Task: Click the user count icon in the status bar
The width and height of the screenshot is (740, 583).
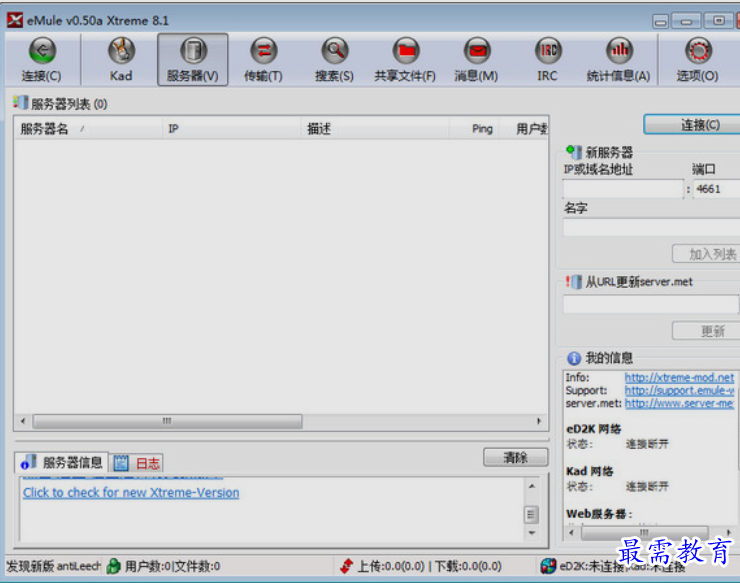Action: [113, 566]
